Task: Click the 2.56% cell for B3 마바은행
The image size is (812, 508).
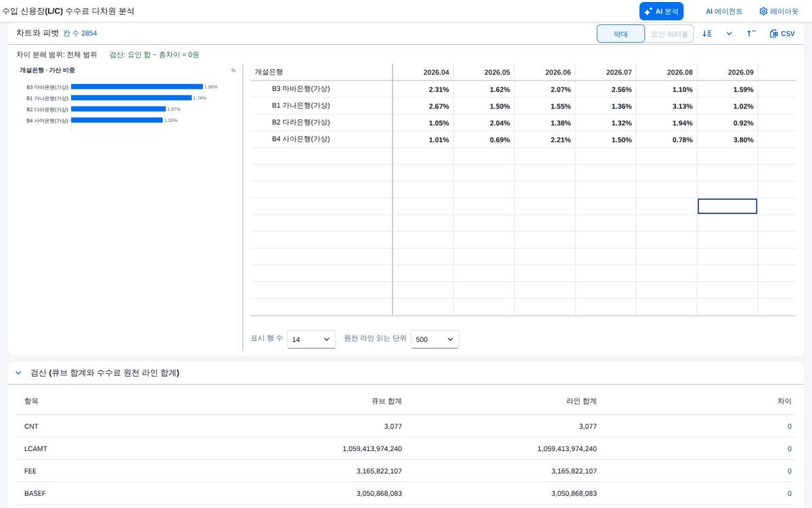Action: click(606, 89)
